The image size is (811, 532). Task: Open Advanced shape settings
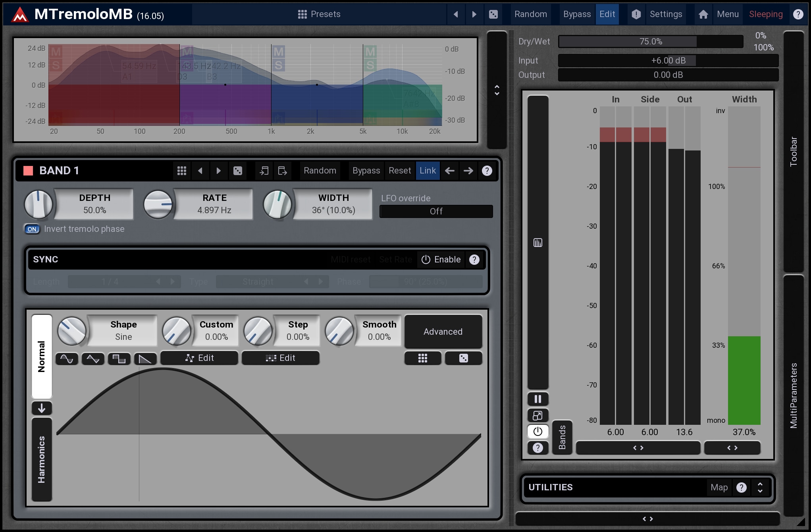[443, 332]
